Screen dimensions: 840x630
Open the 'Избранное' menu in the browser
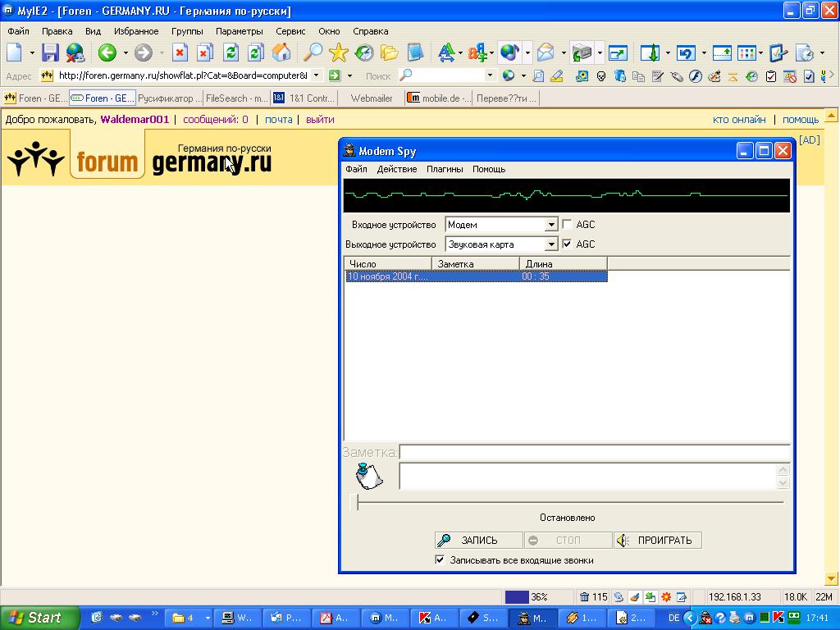[x=136, y=31]
